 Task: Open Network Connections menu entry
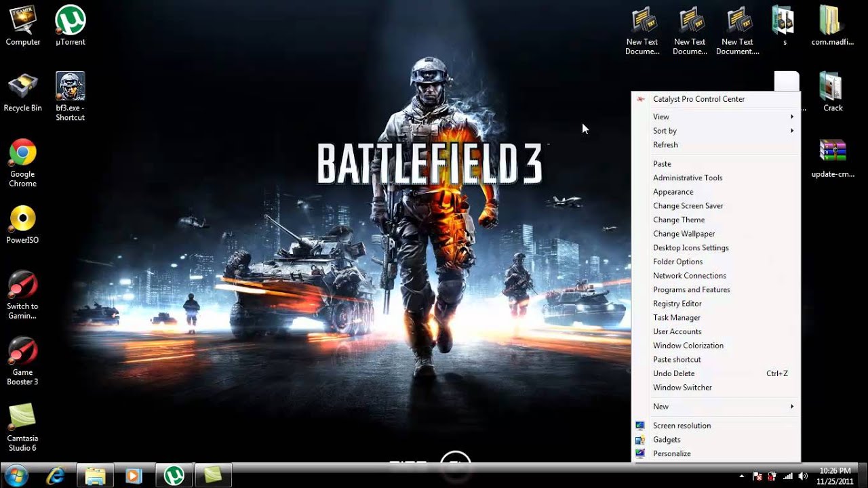(x=715, y=276)
